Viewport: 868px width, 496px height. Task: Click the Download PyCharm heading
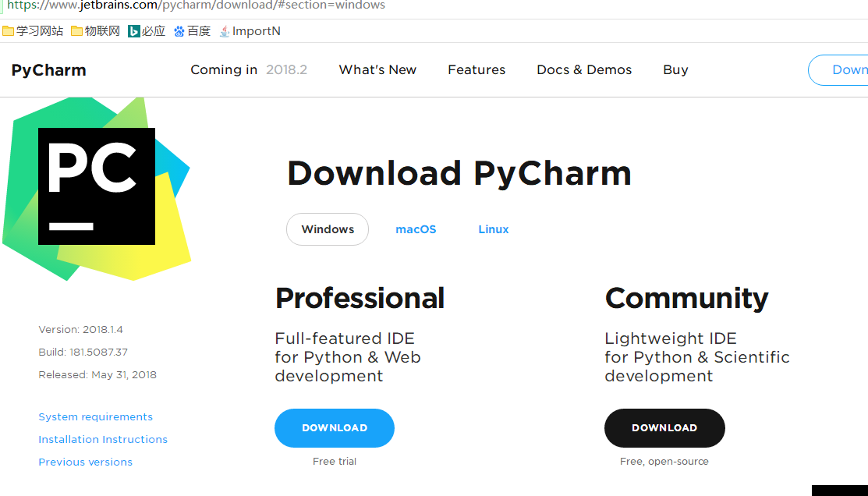pyautogui.click(x=459, y=174)
